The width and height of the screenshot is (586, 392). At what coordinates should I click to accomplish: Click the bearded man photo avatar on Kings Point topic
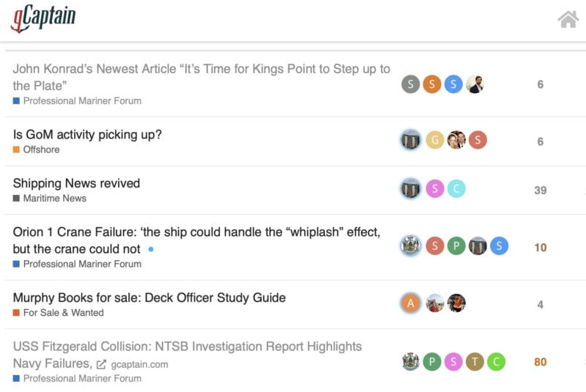tap(475, 84)
